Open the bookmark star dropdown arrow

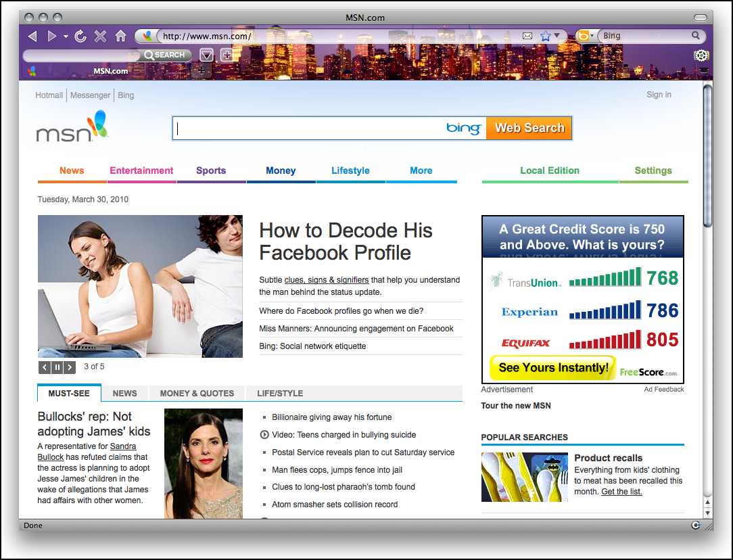[557, 36]
